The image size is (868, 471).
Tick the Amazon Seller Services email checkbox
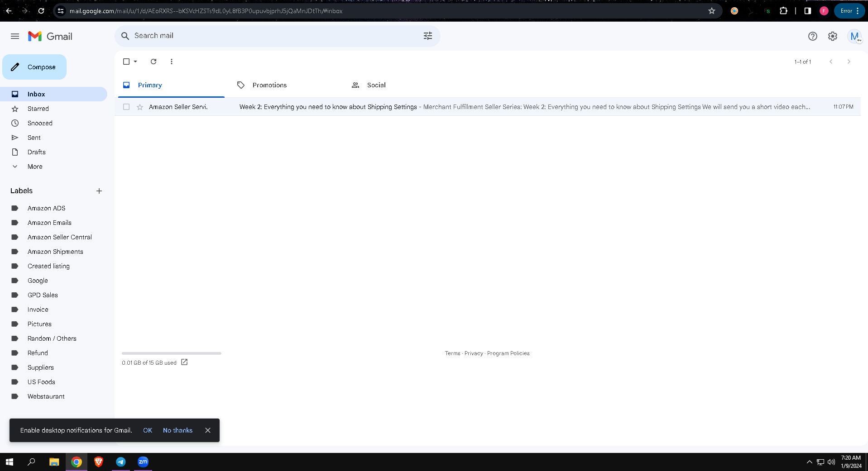tap(126, 107)
